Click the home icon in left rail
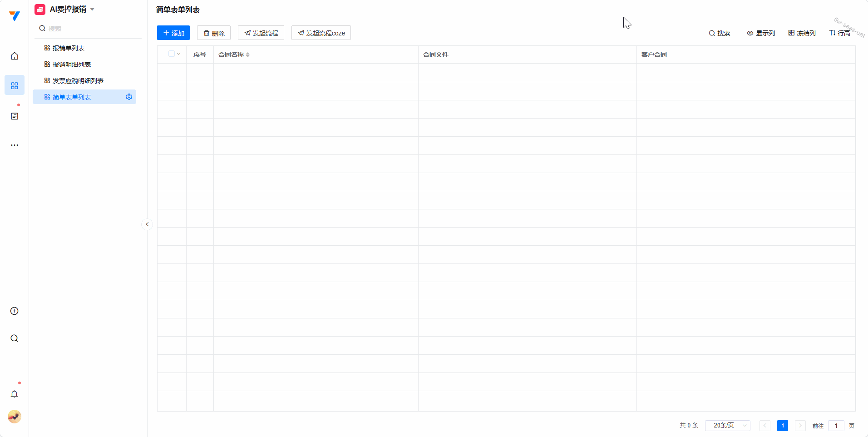 (15, 56)
